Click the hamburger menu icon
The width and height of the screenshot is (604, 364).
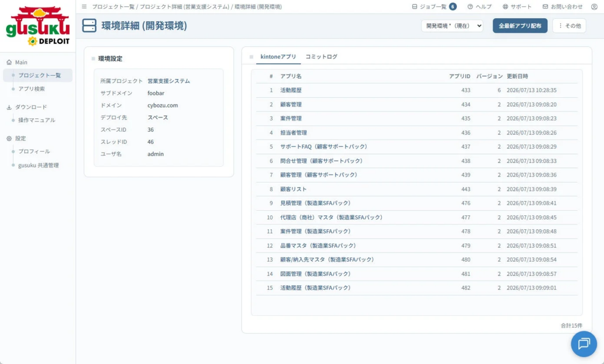[84, 7]
